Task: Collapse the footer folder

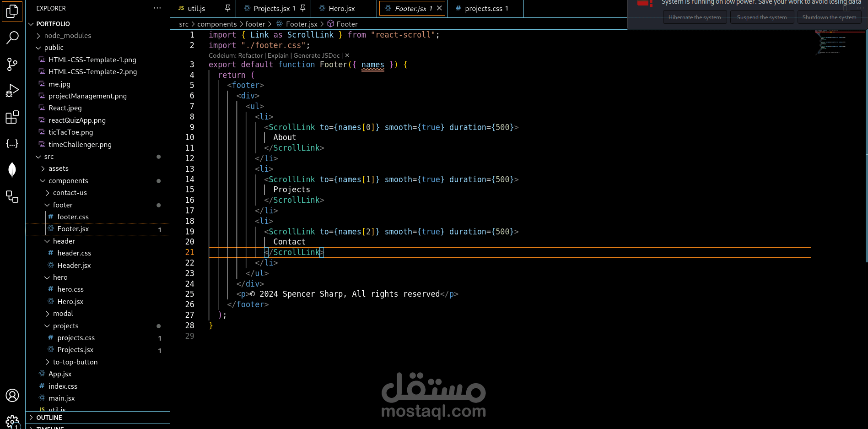Action: pos(97,205)
